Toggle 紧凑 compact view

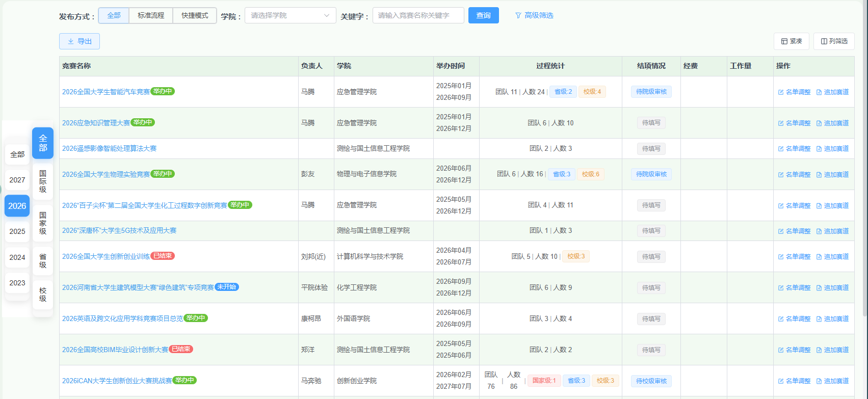(791, 41)
